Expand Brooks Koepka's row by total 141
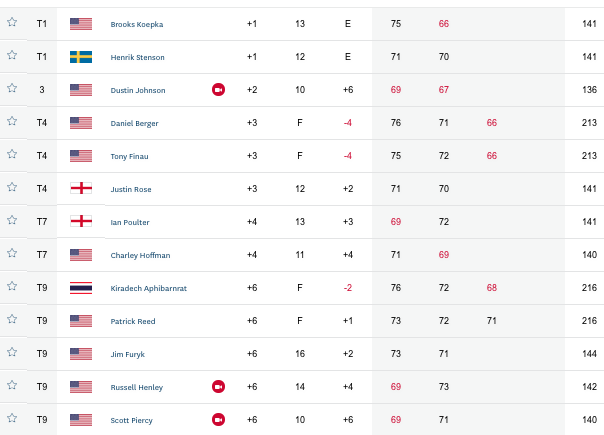 tap(589, 24)
